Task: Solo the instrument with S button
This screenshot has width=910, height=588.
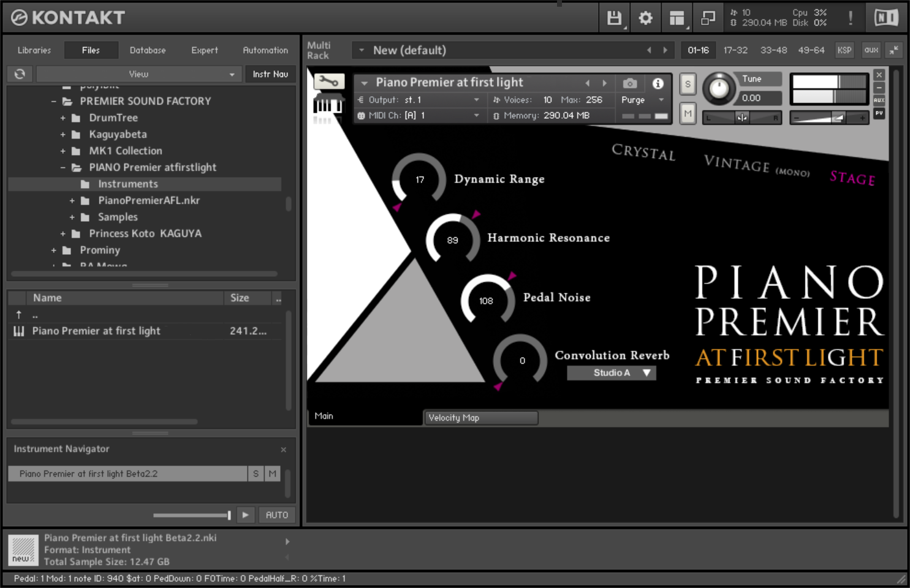Action: [688, 85]
